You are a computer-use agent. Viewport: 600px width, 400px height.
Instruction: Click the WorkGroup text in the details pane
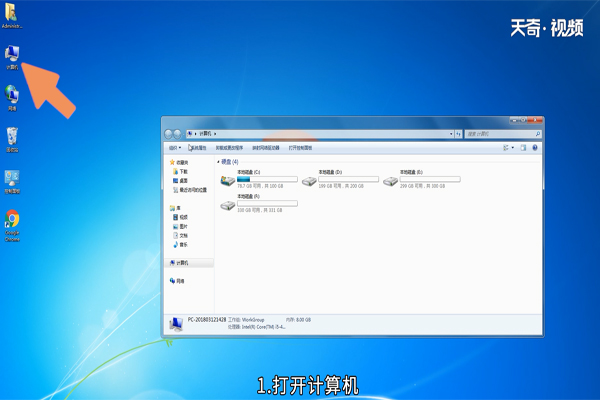[x=253, y=320]
